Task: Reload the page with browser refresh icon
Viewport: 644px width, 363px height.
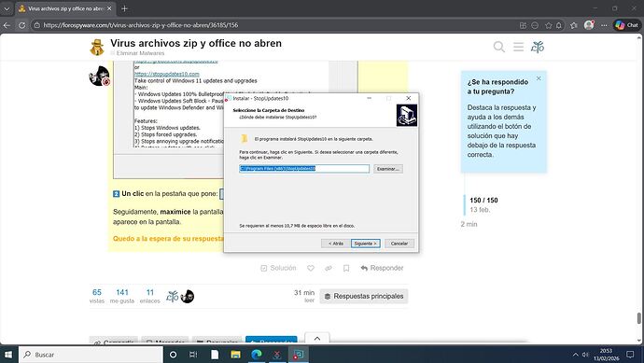Action: [x=21, y=25]
